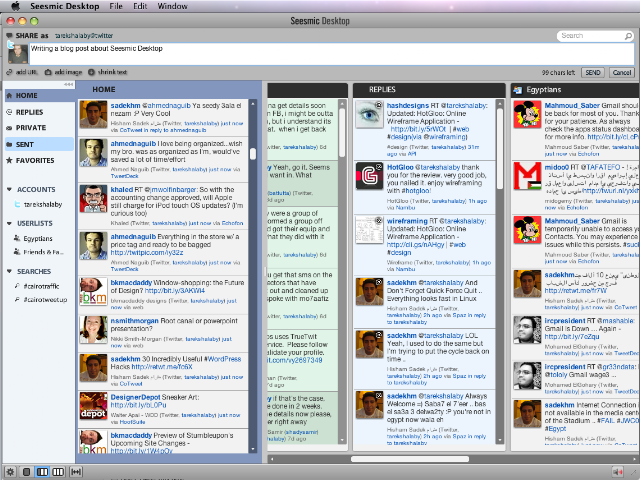Viewport: 640px width, 480px height.
Task: Click the Twitter bird icon beside tarekshalaby
Action: click(18, 204)
